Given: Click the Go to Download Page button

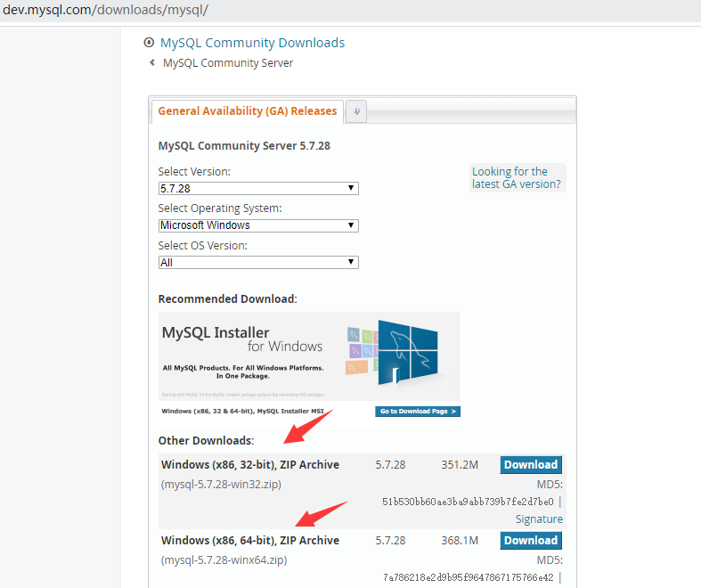Looking at the screenshot, I should 418,412.
